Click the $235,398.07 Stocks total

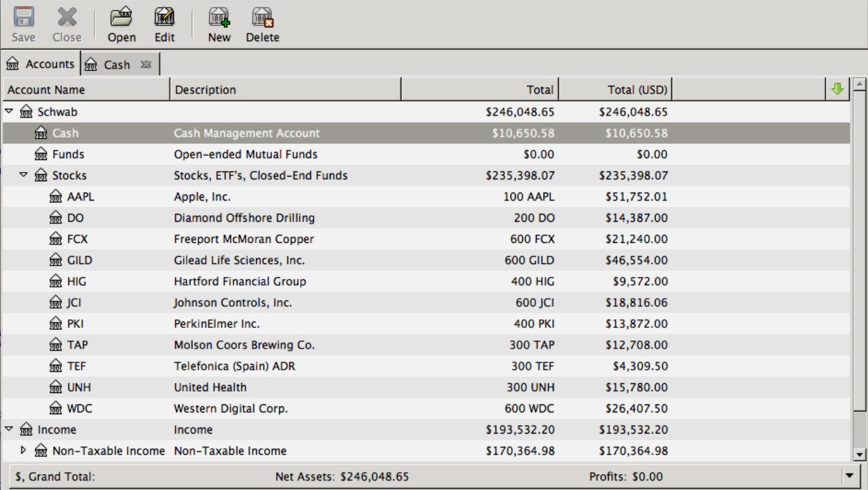pos(520,175)
